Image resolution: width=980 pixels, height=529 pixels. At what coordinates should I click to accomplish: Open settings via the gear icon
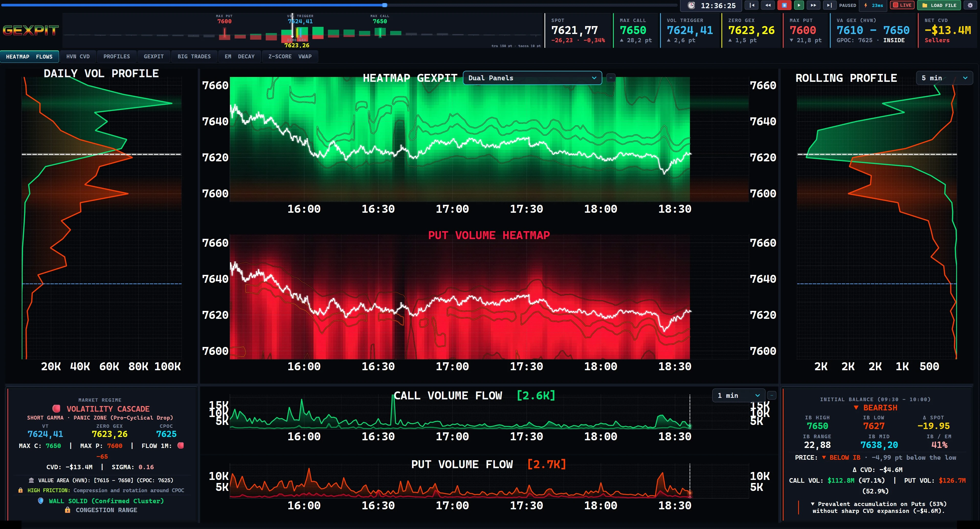pyautogui.click(x=970, y=5)
